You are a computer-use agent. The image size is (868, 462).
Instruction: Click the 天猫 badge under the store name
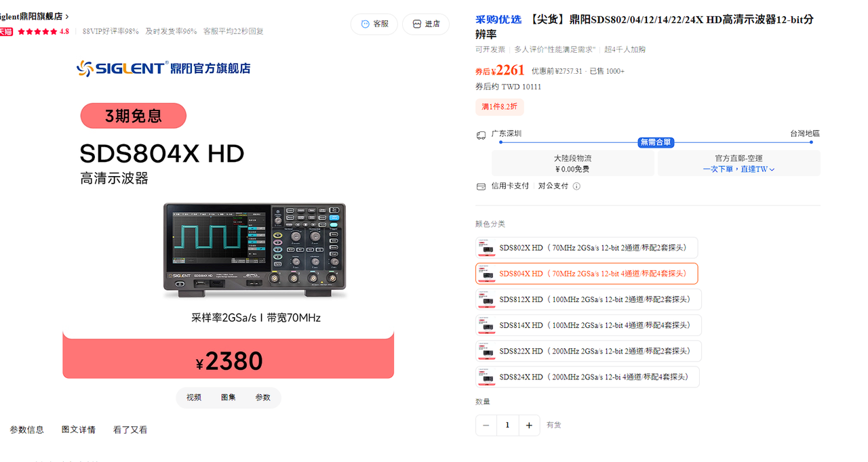[5, 31]
